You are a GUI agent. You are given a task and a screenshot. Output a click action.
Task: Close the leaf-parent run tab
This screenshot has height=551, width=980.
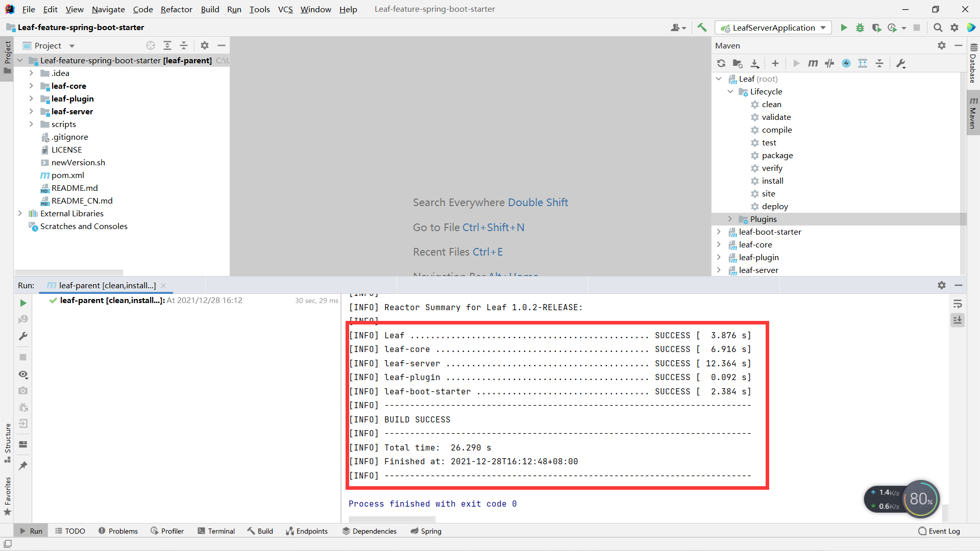click(x=163, y=286)
